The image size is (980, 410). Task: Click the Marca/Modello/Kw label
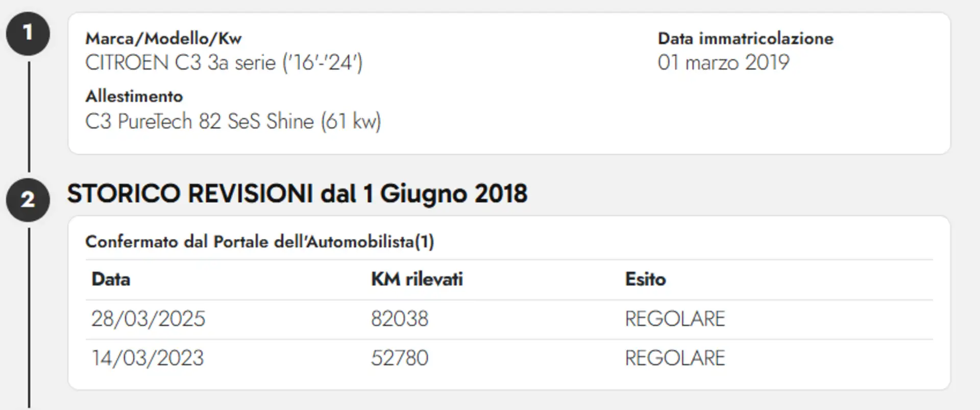(163, 38)
